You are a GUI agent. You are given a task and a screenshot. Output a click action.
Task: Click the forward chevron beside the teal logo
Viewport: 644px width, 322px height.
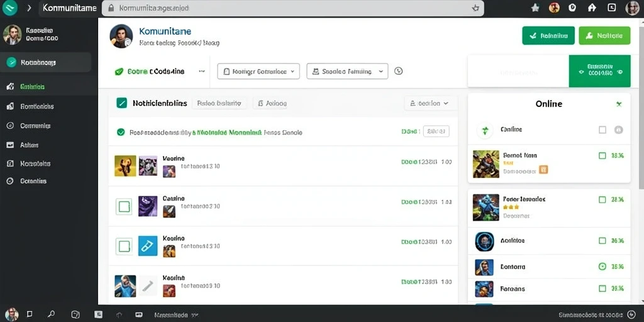coord(29,8)
